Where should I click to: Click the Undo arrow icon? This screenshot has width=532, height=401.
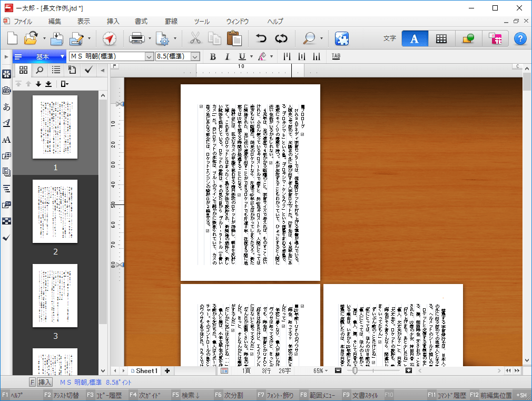pos(261,38)
